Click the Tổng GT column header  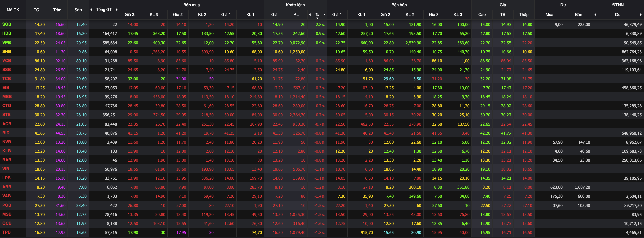[104, 10]
